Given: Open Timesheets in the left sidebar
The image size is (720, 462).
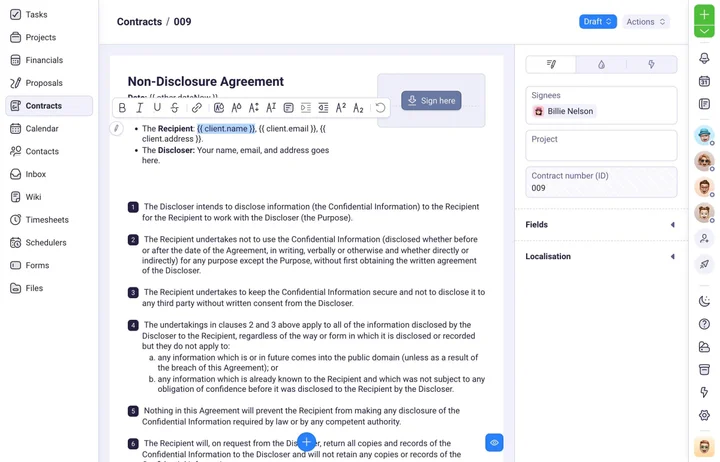Looking at the screenshot, I should (x=47, y=220).
